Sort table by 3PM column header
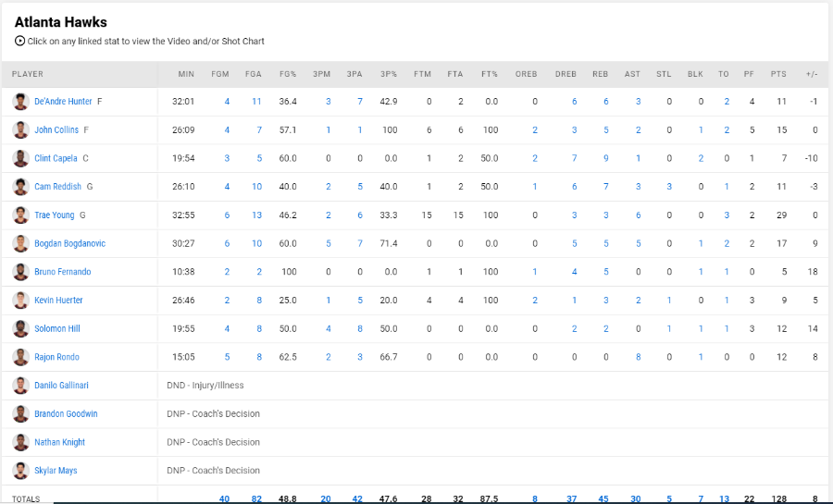833x504 pixels. [x=321, y=74]
